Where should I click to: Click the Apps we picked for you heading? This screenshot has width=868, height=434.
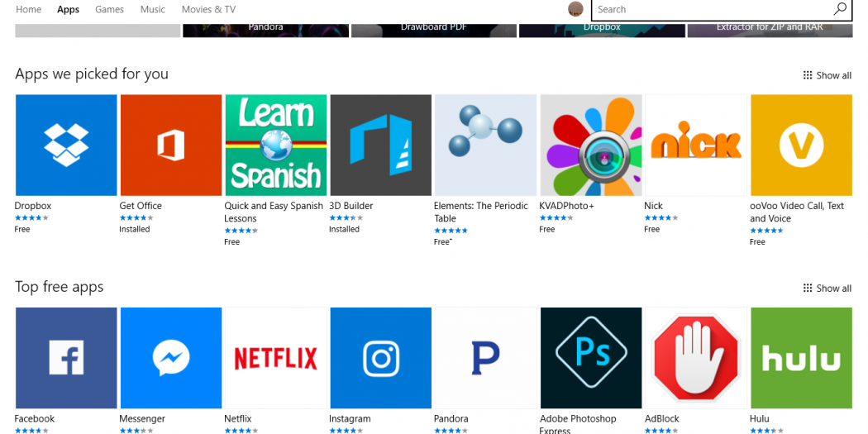92,74
